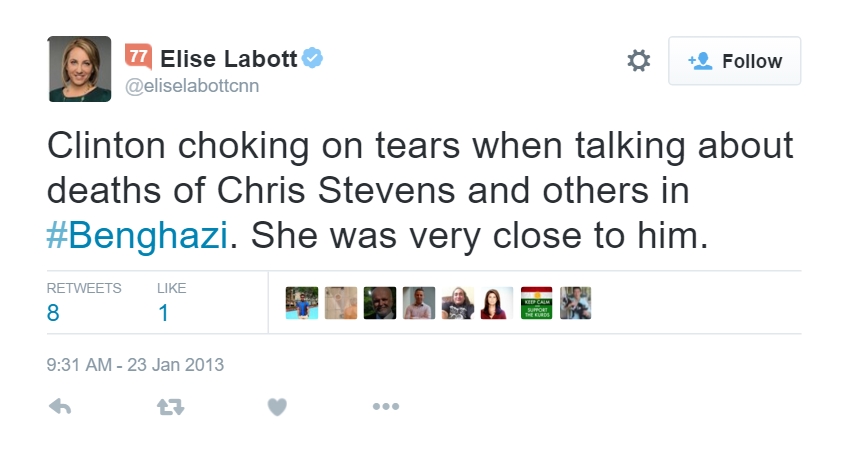Follow Elise Labott
This screenshot has height=462, width=850.
(735, 61)
